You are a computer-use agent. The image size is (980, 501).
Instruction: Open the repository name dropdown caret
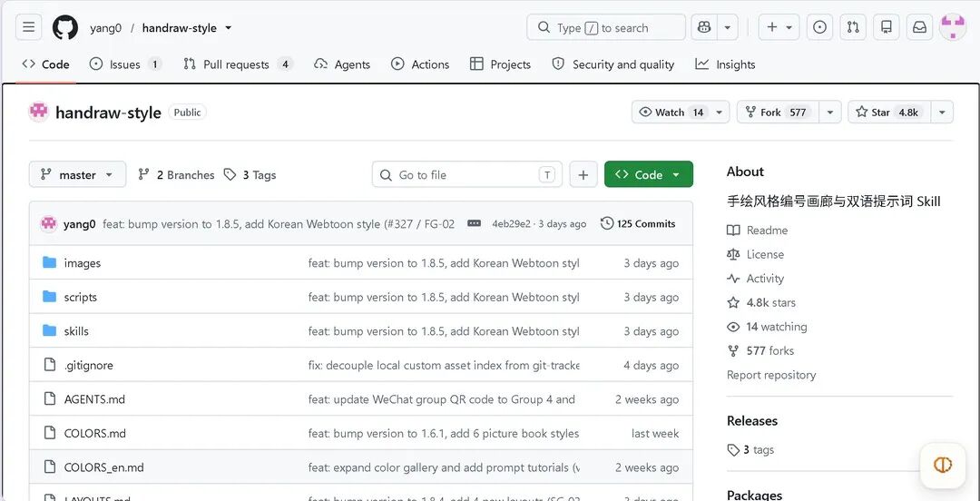tap(228, 27)
